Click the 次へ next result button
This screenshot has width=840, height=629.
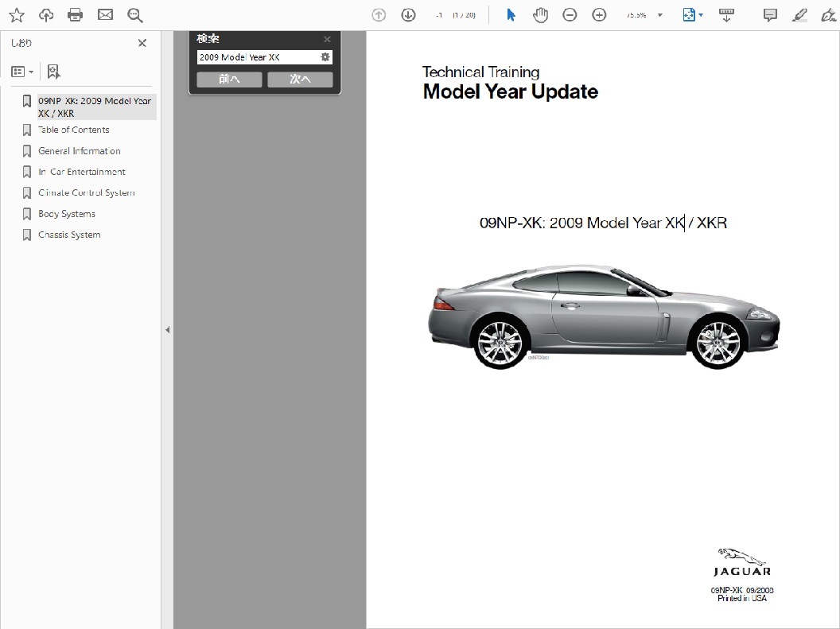click(300, 80)
